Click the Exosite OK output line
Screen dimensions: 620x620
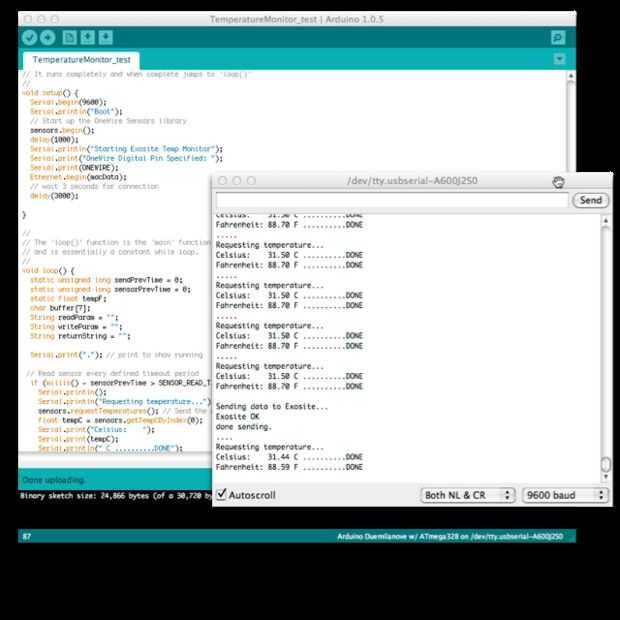237,417
